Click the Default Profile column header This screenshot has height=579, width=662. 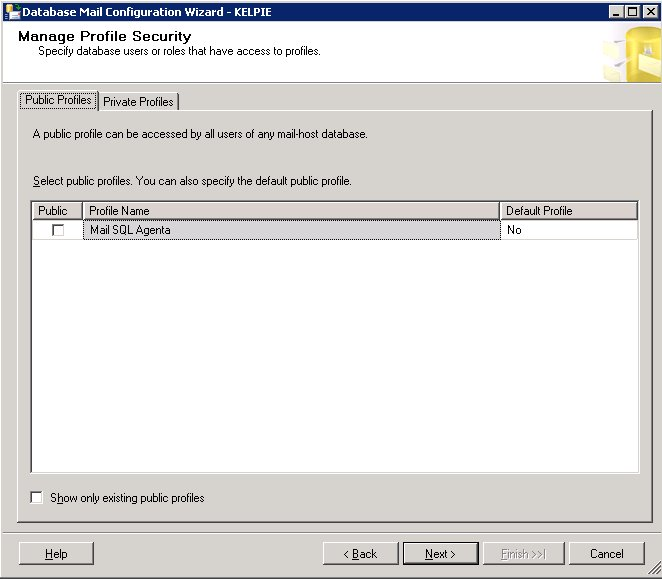tap(569, 211)
